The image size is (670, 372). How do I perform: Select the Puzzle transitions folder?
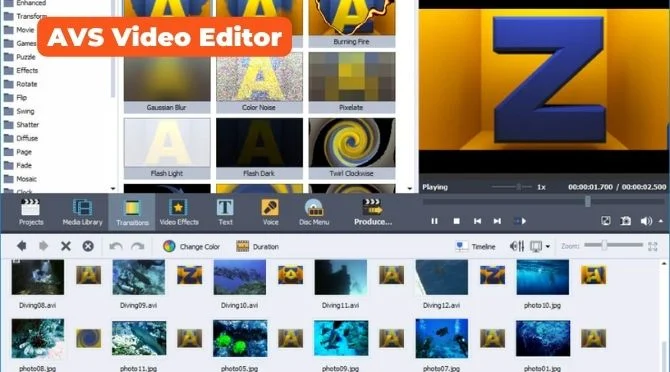point(20,57)
